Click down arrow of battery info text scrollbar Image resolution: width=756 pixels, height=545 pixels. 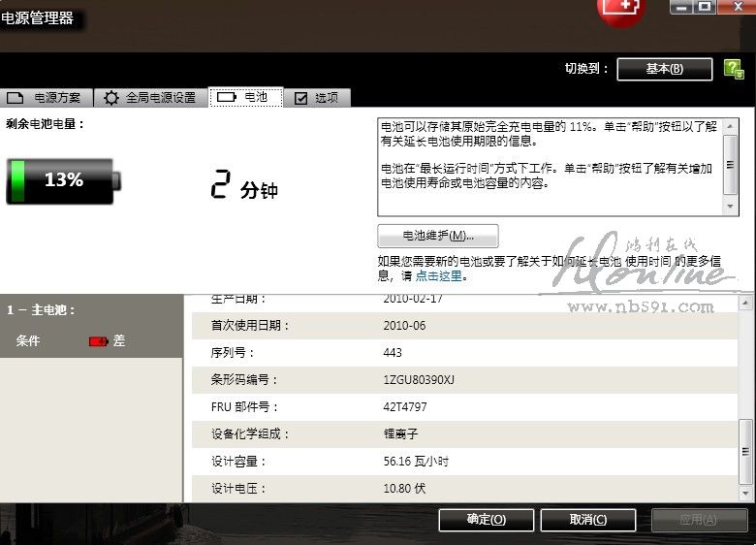click(x=731, y=207)
